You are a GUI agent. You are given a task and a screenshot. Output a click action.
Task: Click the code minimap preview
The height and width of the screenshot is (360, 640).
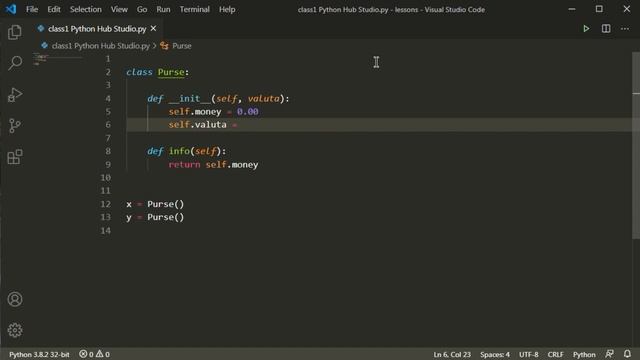point(57,59)
